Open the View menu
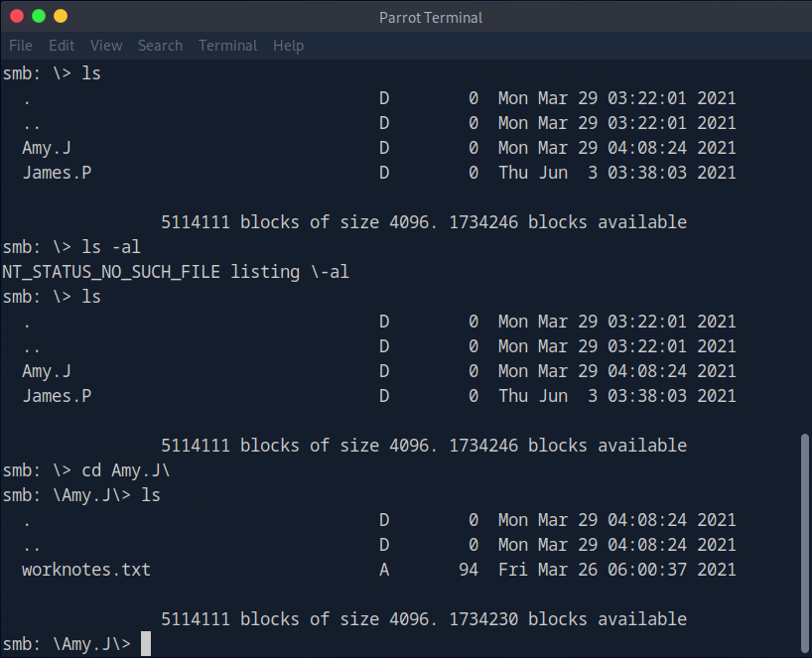Viewport: 812px width, 658px height. coord(106,46)
